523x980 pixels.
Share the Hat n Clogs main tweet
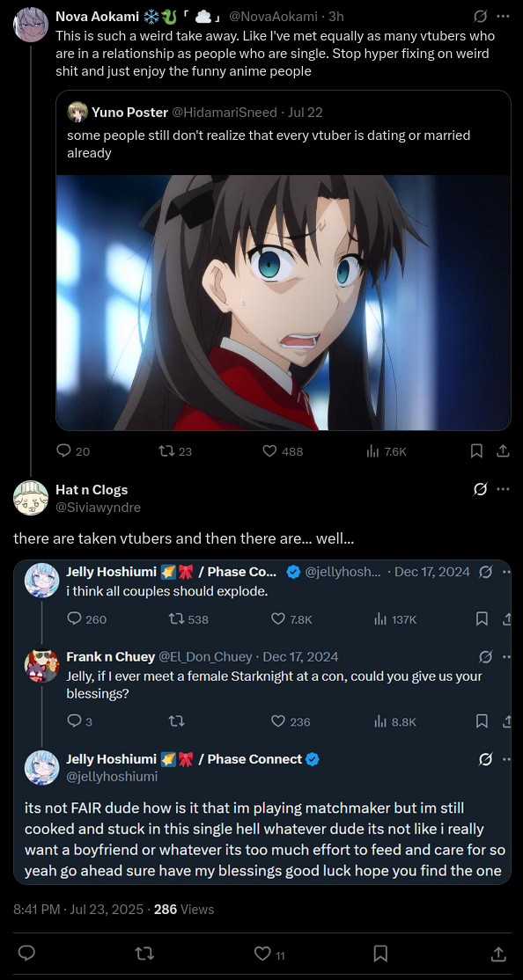[x=498, y=954]
